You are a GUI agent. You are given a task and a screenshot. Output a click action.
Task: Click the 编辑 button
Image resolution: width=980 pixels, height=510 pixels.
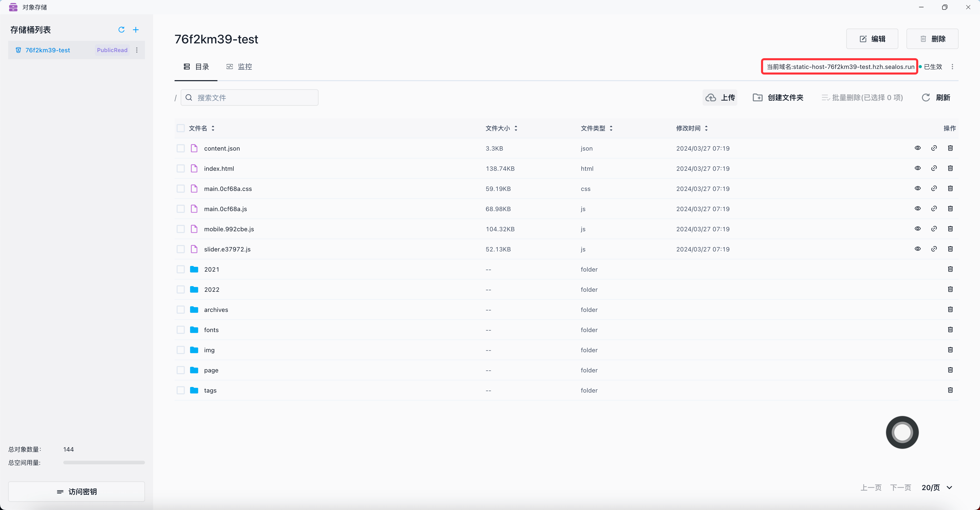(x=872, y=39)
